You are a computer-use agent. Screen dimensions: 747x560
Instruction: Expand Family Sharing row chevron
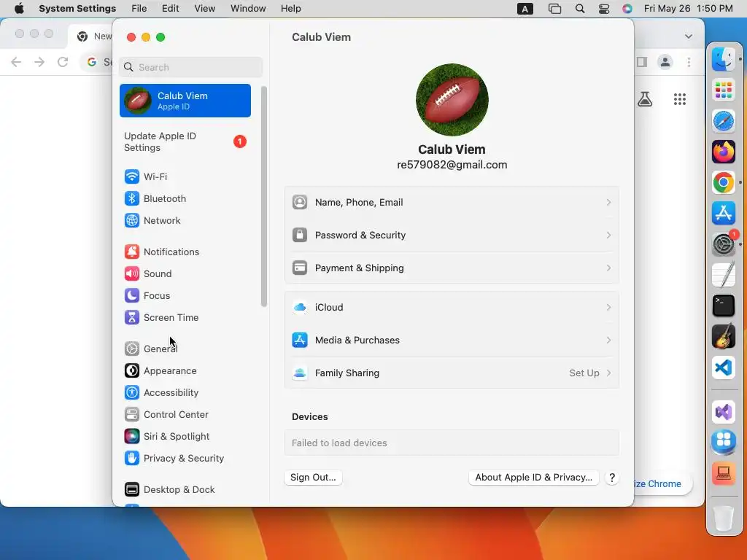point(608,373)
